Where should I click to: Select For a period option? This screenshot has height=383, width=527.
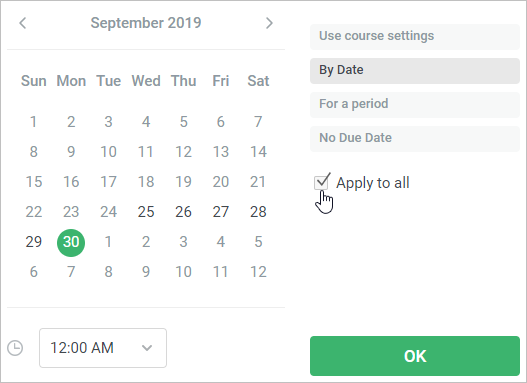pyautogui.click(x=415, y=104)
